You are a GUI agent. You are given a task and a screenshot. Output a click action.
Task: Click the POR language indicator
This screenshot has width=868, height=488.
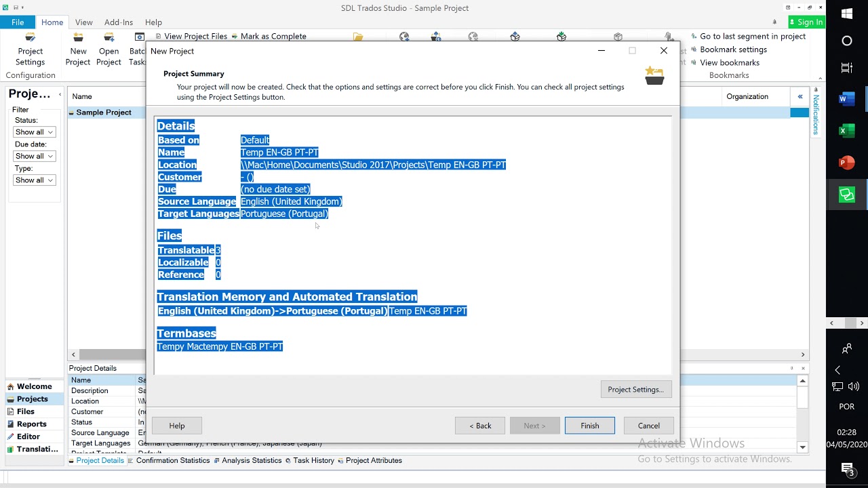point(847,407)
